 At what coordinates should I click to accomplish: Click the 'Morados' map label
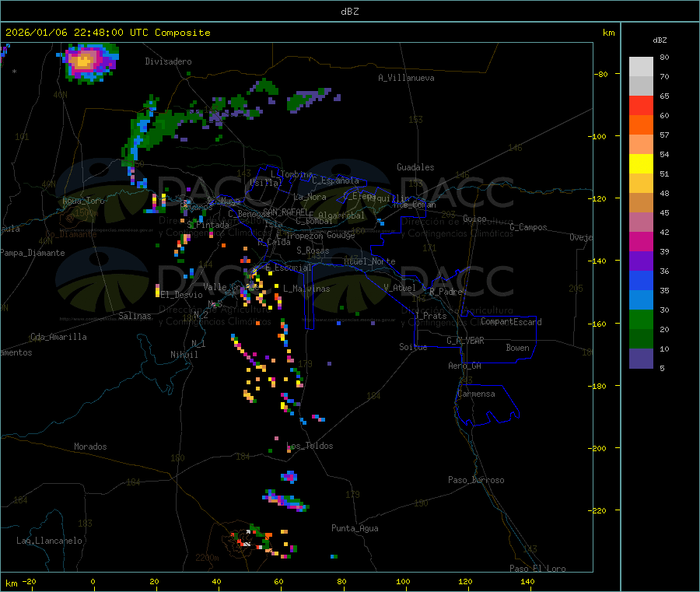coord(90,447)
